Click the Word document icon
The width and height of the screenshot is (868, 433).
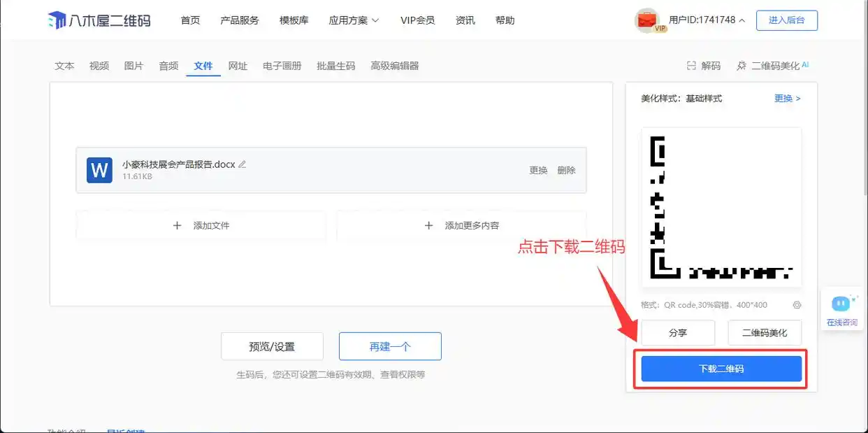pos(99,170)
